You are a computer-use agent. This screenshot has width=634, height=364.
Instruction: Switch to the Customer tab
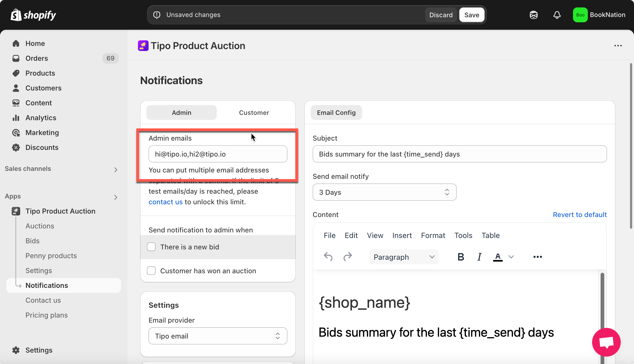[254, 112]
